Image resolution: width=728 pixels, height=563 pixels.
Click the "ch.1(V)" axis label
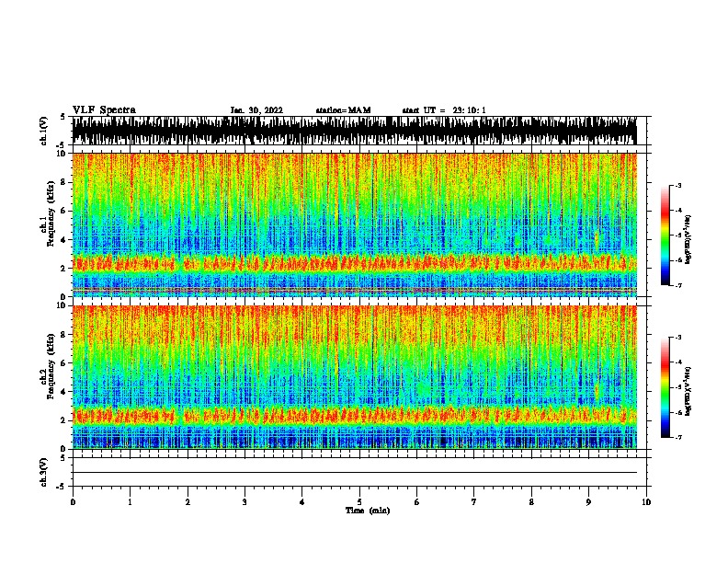44,131
